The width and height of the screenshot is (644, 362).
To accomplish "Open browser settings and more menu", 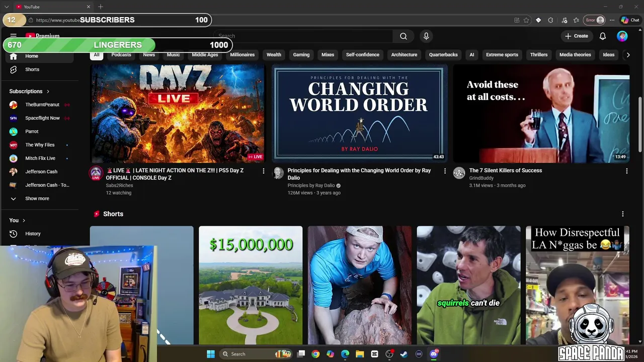I will (612, 20).
